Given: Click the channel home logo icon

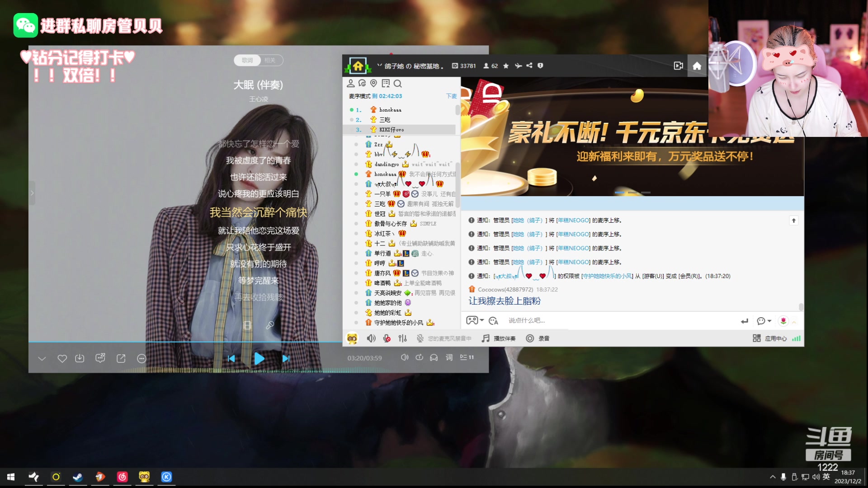Looking at the screenshot, I should pyautogui.click(x=358, y=66).
